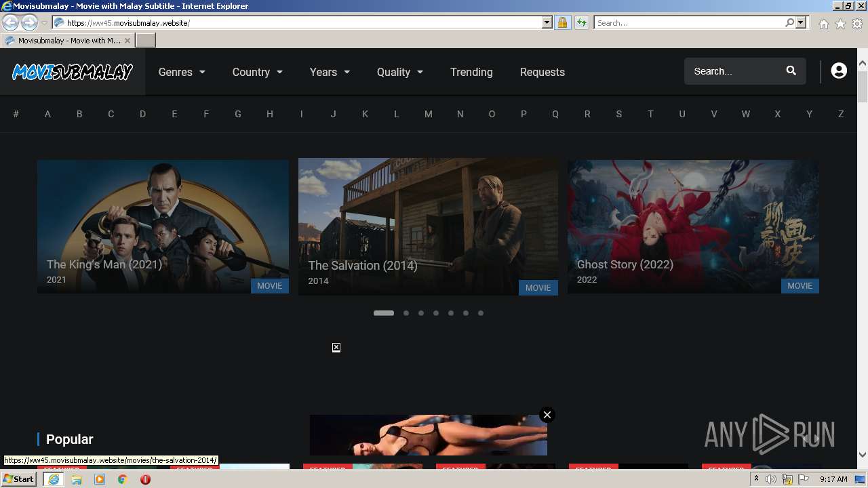
Task: Click the security lock icon in address bar
Action: (562, 22)
